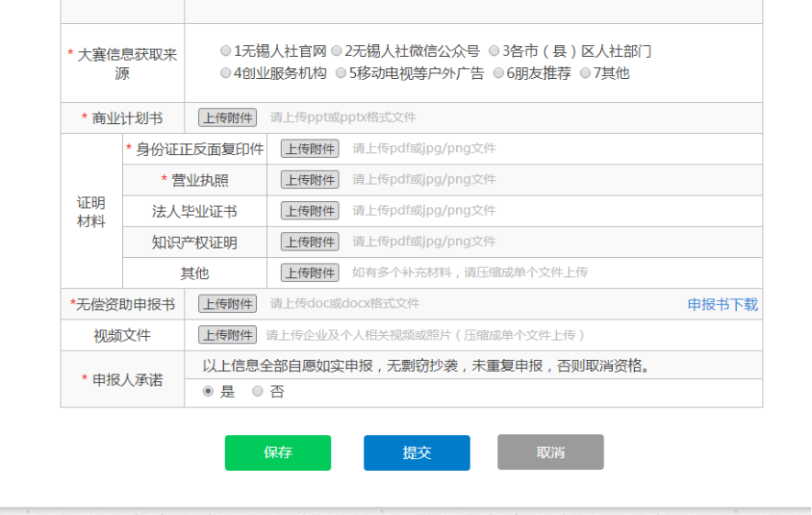812x515 pixels.
Task: Upload the 无偿资助申报书 document
Action: [228, 304]
